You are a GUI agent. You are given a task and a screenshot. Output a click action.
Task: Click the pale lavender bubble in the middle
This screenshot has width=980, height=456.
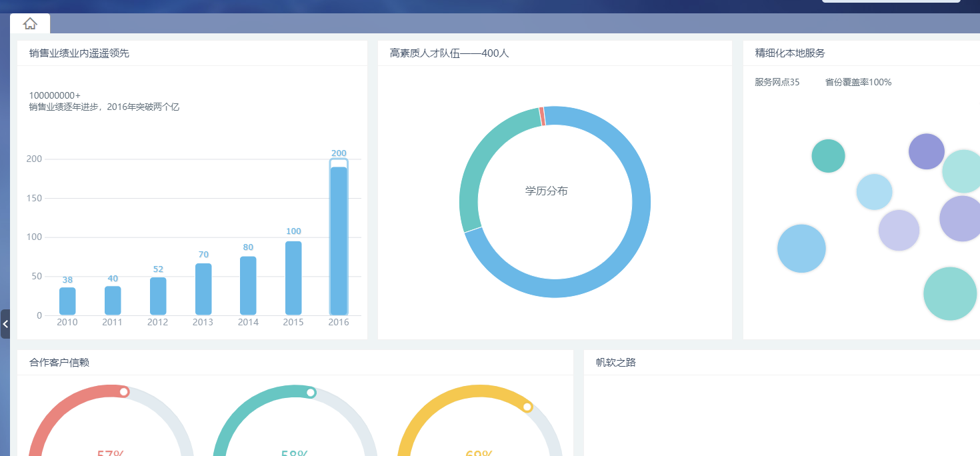[899, 231]
